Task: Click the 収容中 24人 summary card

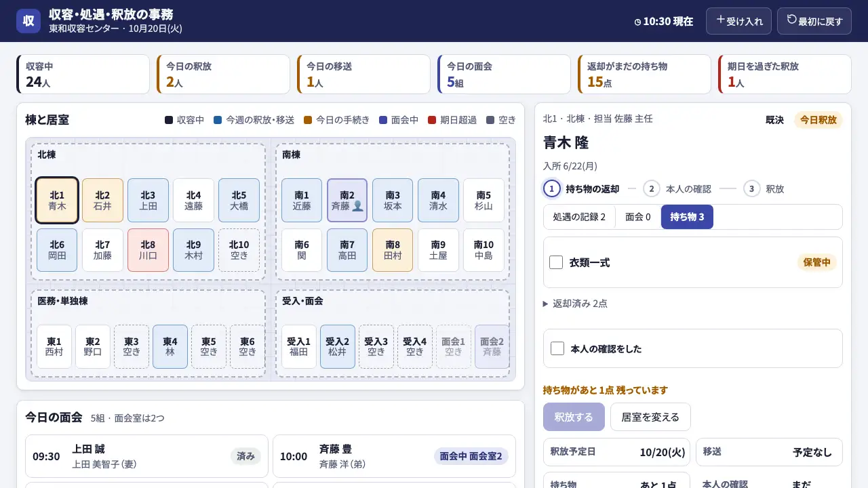Action: tap(83, 74)
